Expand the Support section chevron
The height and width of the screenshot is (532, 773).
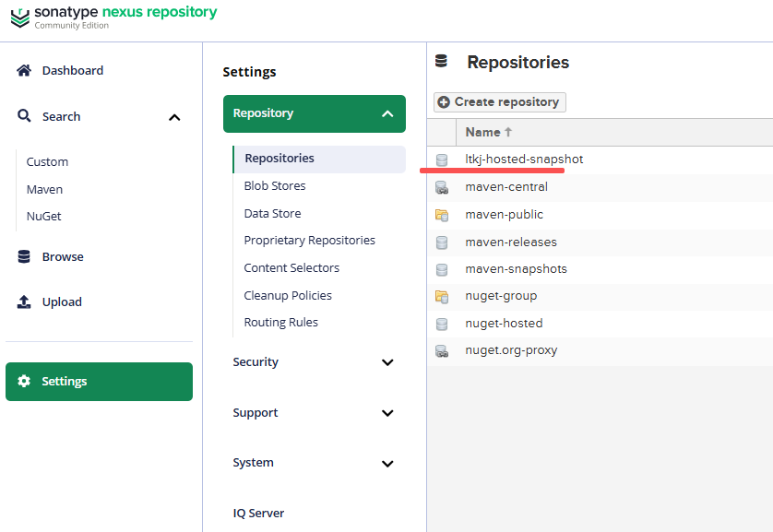tap(388, 413)
